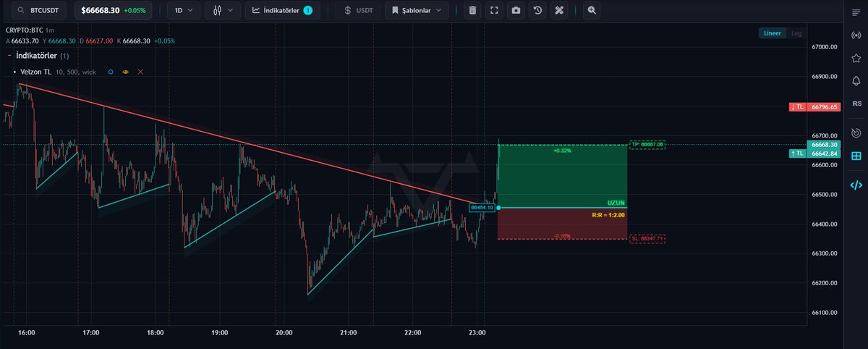
Task: Click the 66668.30 current price axis tag
Action: (825, 144)
